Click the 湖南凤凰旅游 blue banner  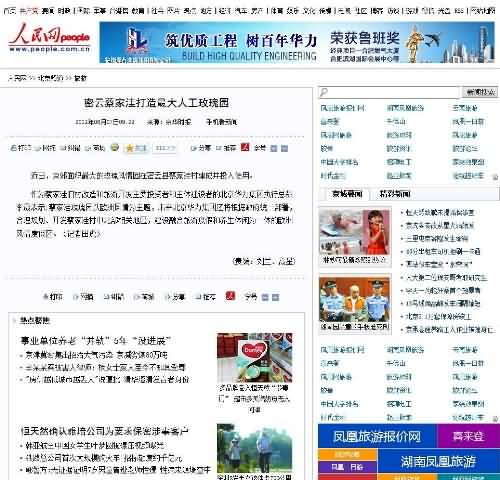(438, 461)
